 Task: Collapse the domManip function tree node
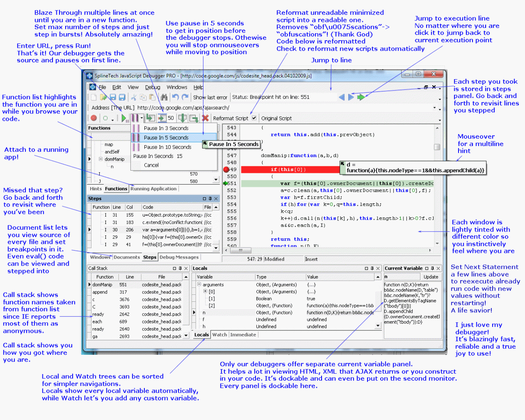101,159
